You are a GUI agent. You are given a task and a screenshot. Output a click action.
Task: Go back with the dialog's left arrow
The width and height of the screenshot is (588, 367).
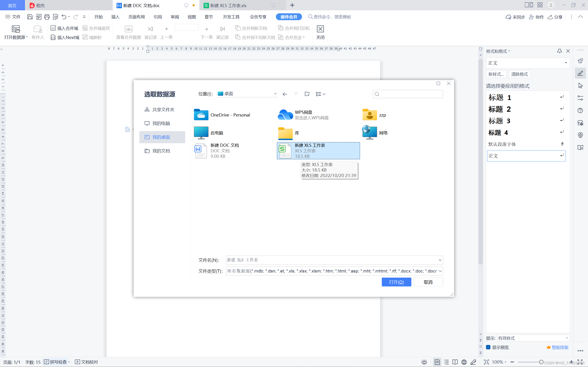(285, 94)
